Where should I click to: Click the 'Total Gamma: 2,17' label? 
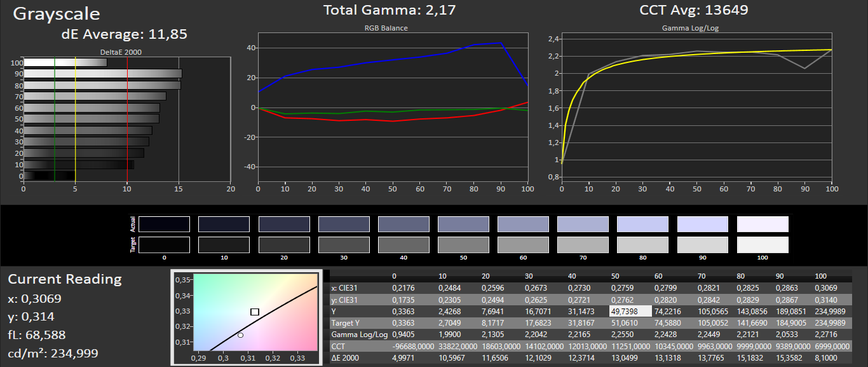pos(390,10)
